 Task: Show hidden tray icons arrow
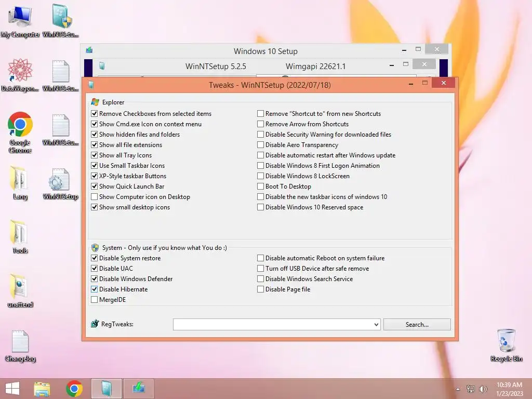click(x=458, y=389)
